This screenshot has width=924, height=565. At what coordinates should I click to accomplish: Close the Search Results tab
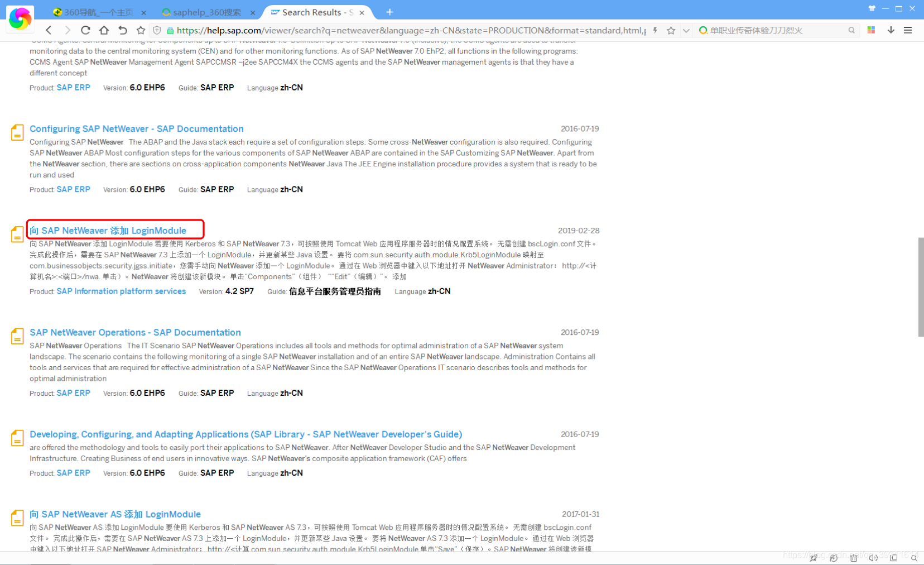[362, 12]
